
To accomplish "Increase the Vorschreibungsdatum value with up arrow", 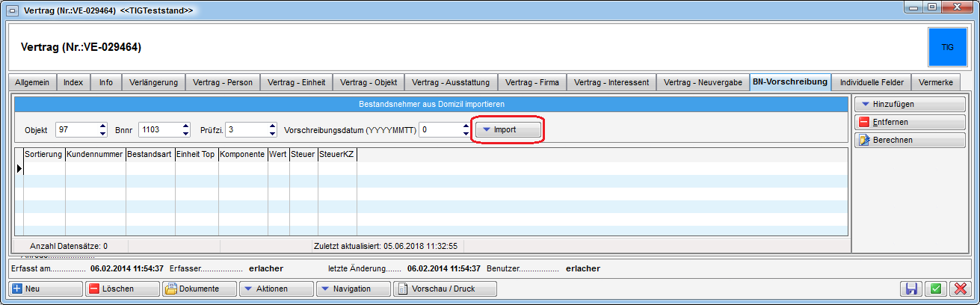I will (x=466, y=126).
